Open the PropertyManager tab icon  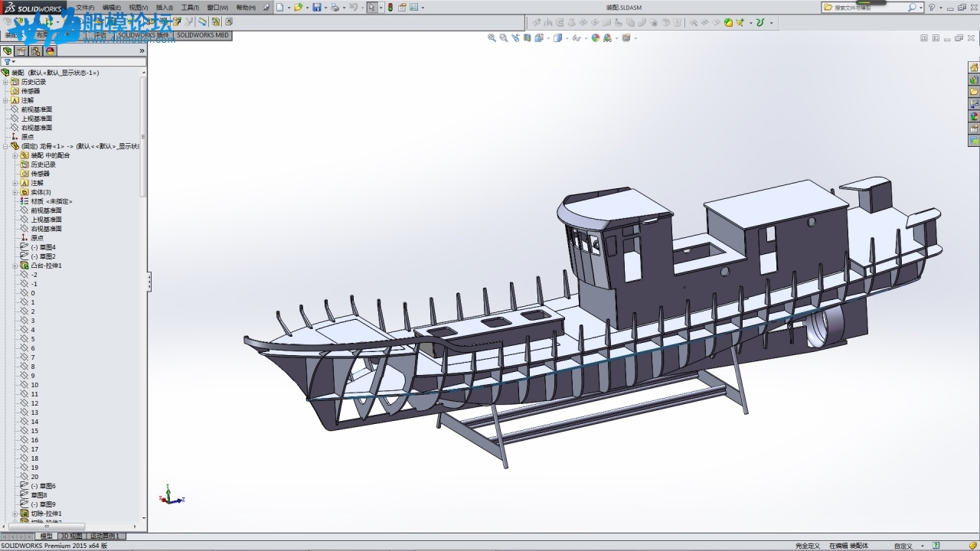21,51
